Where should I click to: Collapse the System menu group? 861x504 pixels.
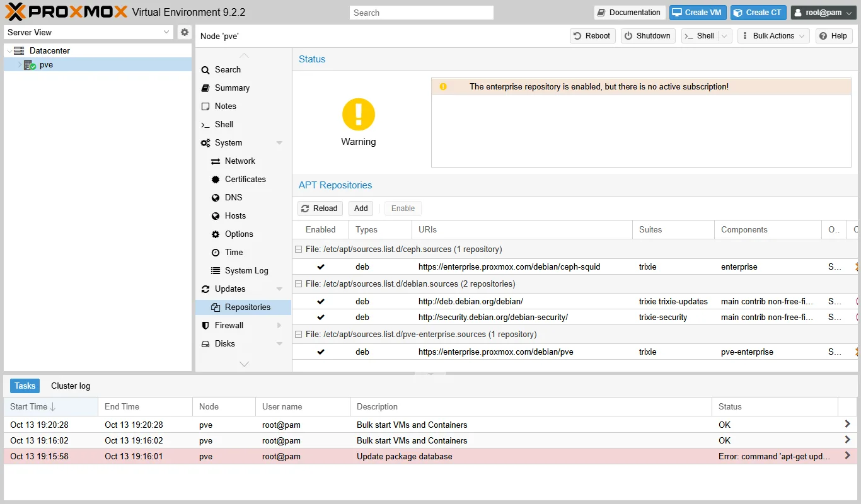(279, 143)
